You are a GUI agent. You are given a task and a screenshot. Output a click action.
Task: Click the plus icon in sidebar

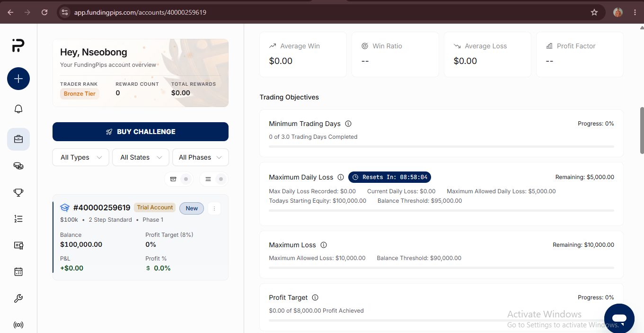coord(18,79)
